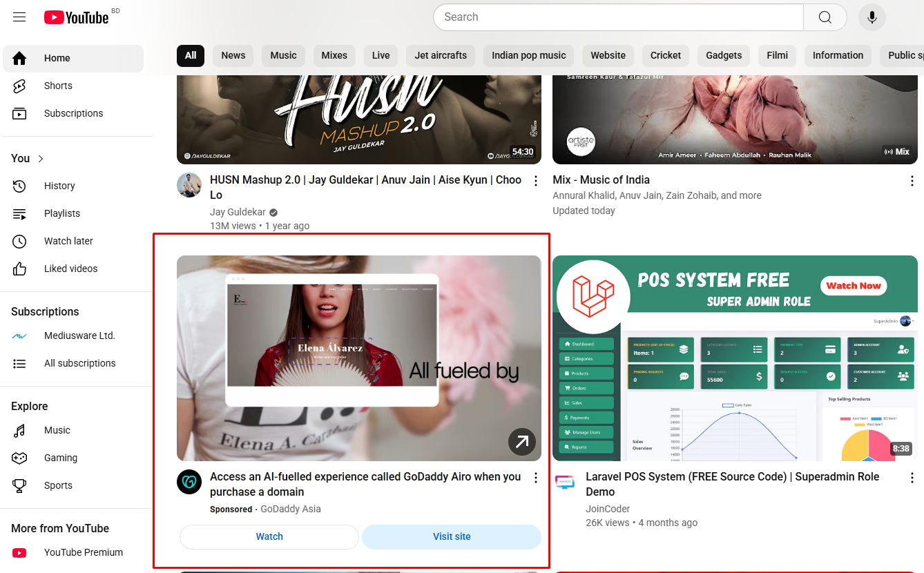Select the Gadgets filter chip
Viewport: 924px width, 573px height.
pos(724,56)
